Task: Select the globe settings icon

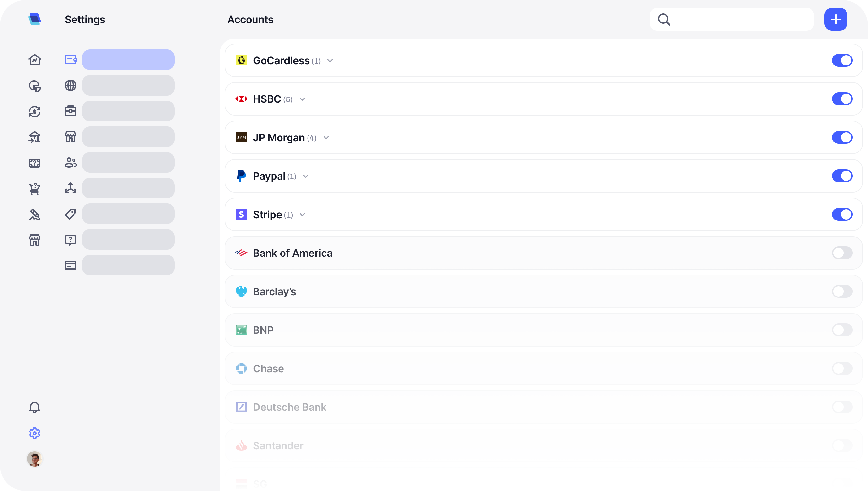Action: click(x=71, y=85)
